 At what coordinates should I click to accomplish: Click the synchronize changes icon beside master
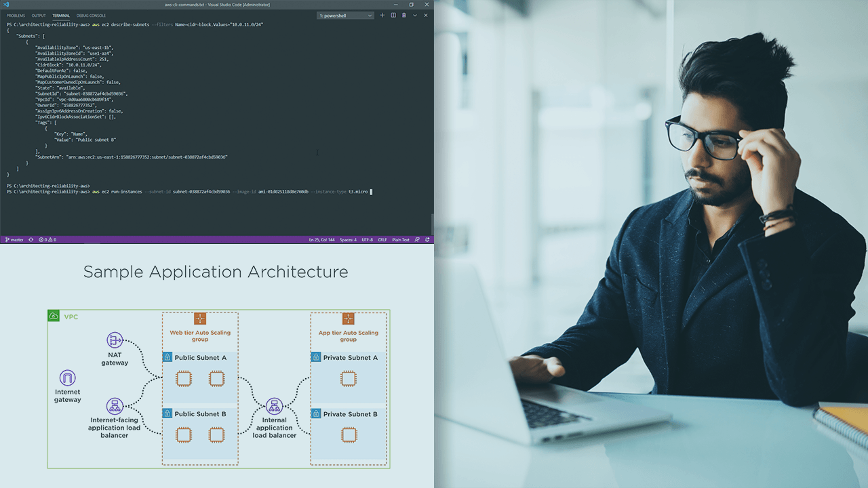coord(30,239)
